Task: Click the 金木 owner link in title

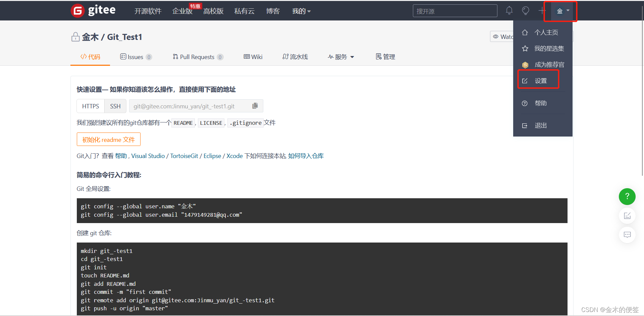Action: 90,37
